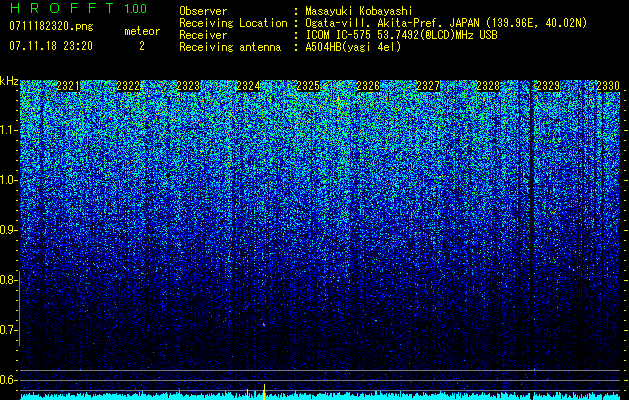Click the 2323 time marker
This screenshot has height=400, width=629.
click(x=188, y=86)
